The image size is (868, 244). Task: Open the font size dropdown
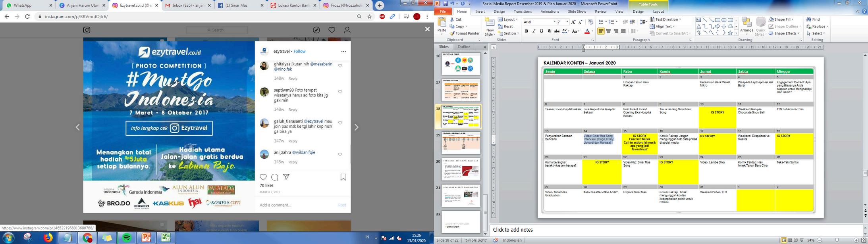tap(567, 22)
